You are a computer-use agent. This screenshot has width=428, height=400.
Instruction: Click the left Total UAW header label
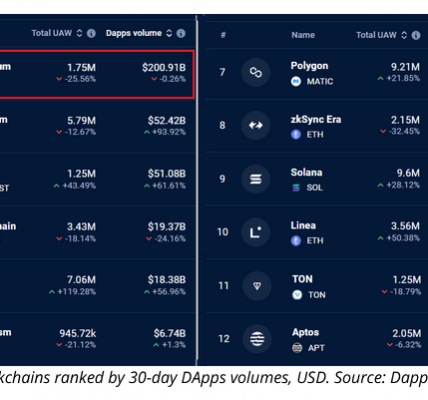[52, 33]
